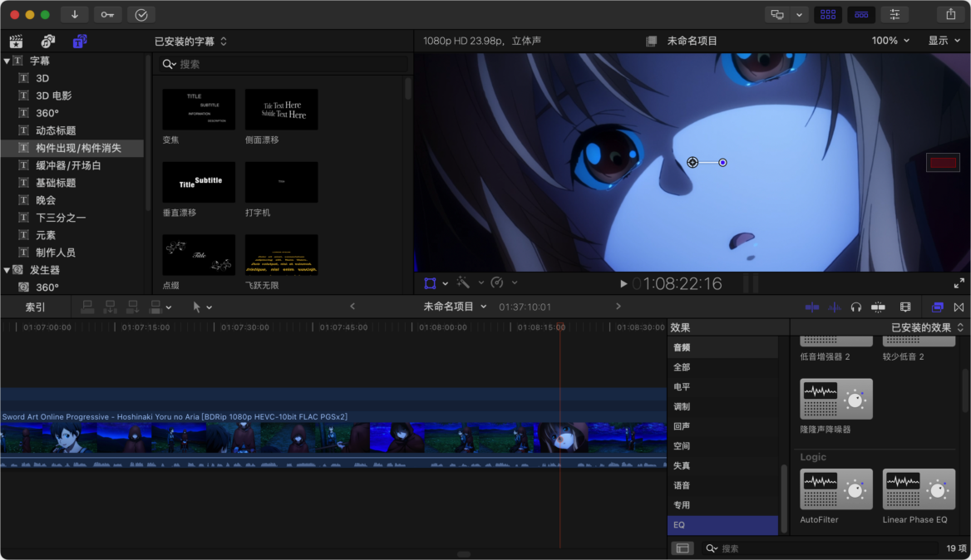Toggle timeline visibility in the top toolbar
The width and height of the screenshot is (971, 560).
(861, 14)
